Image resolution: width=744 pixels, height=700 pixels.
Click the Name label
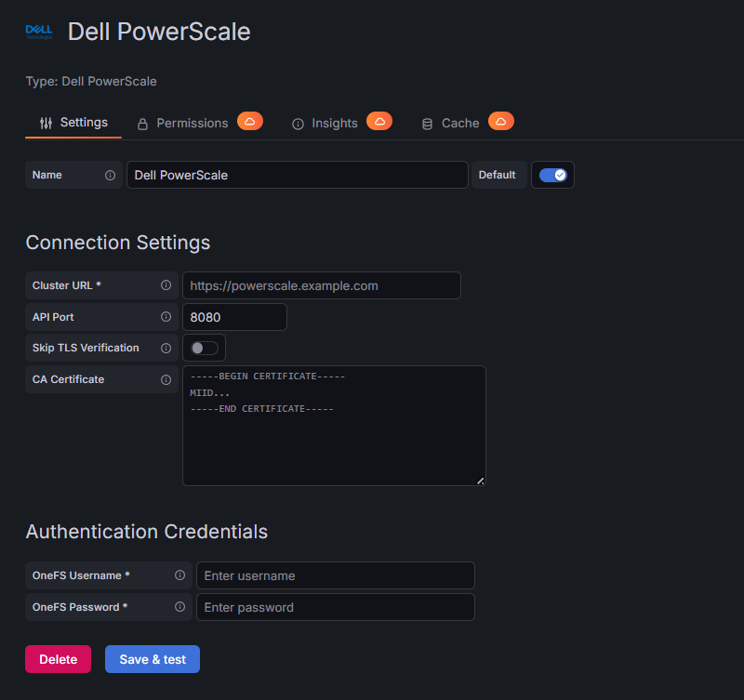(x=47, y=175)
